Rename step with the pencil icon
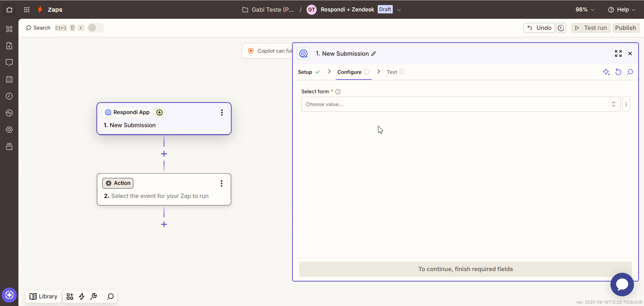The width and height of the screenshot is (644, 306). [x=374, y=54]
